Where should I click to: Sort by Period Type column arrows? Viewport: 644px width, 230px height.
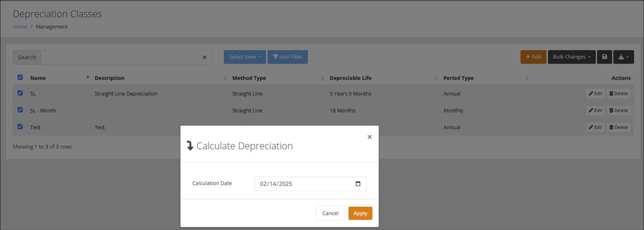coord(527,78)
